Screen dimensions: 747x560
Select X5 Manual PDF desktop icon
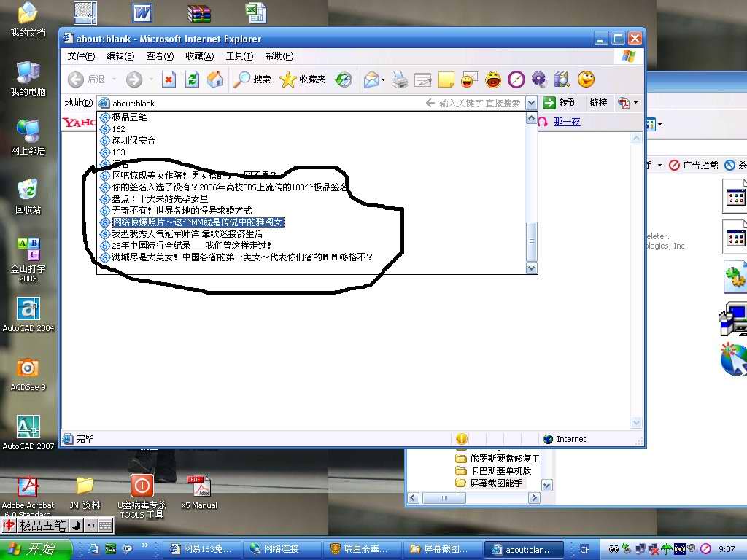tap(199, 492)
